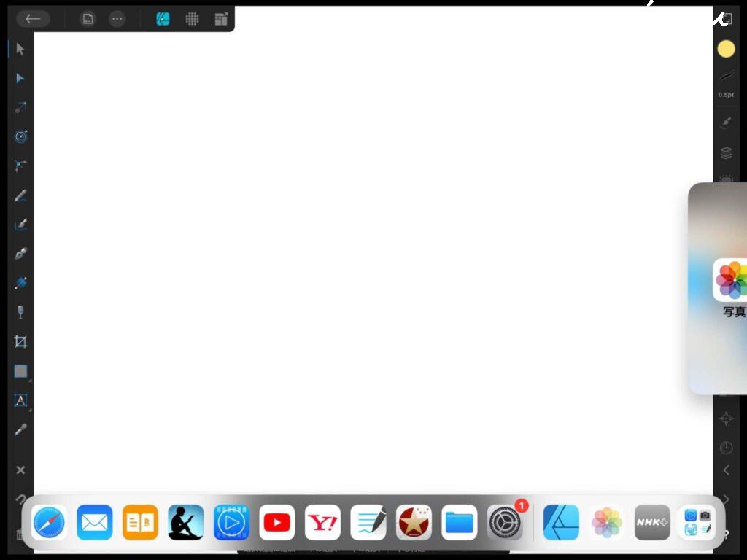Image resolution: width=747 pixels, height=560 pixels.
Task: Open the three-dots more menu
Action: 117,19
